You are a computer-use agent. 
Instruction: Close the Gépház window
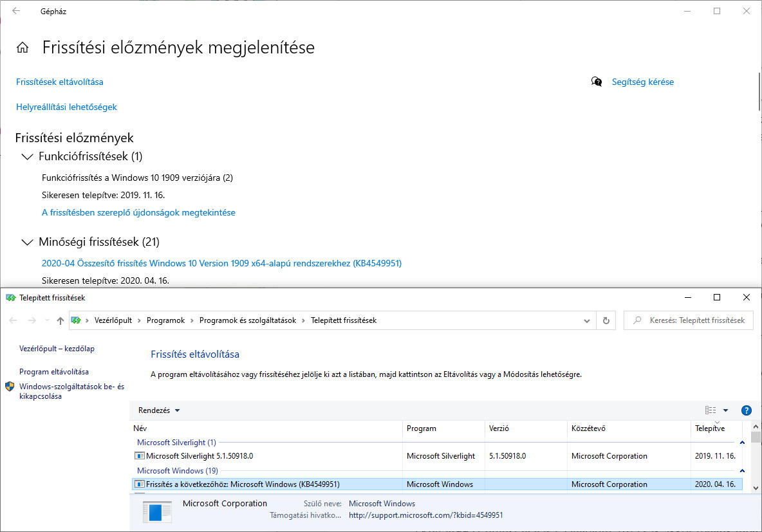[x=747, y=11]
